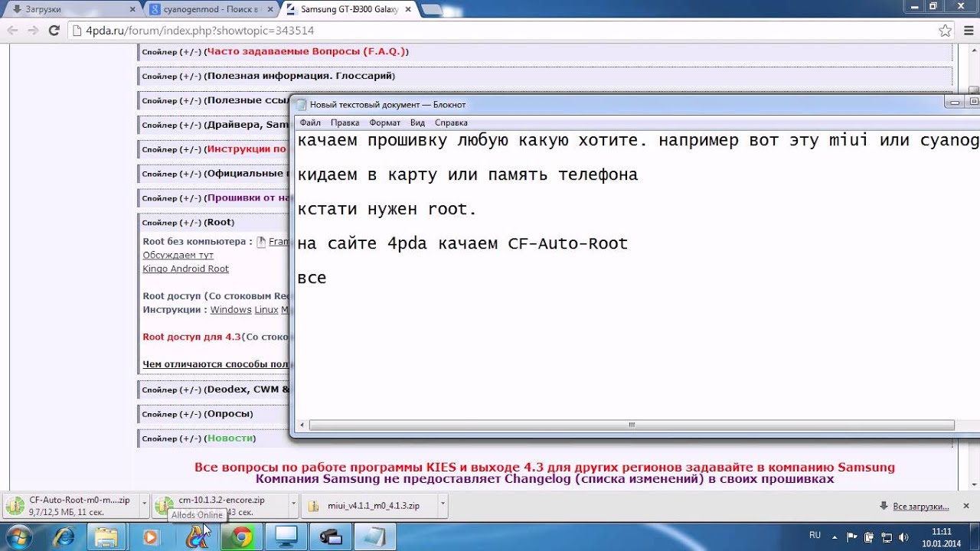Open the monitor icon on taskbar
The height and width of the screenshot is (551, 980).
286,537
